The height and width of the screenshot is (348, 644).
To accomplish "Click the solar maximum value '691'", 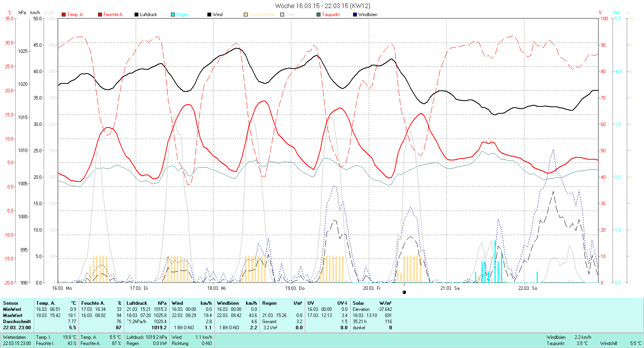I will pyautogui.click(x=388, y=315).
